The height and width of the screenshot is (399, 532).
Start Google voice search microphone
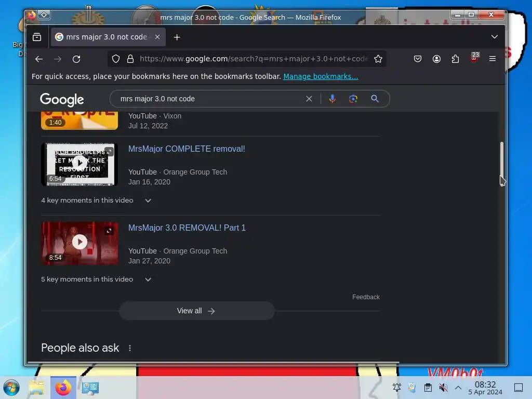coord(332,99)
